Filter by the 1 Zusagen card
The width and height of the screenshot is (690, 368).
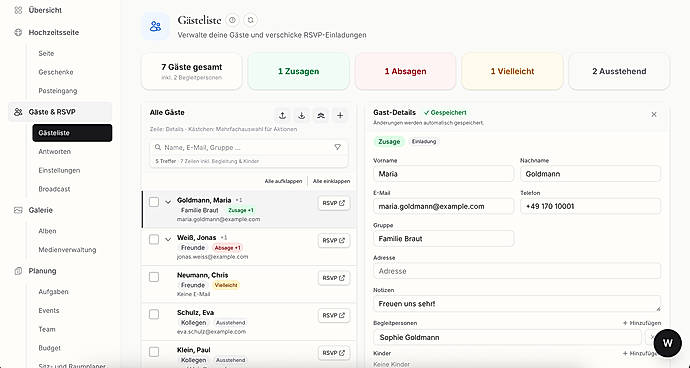[x=298, y=71]
